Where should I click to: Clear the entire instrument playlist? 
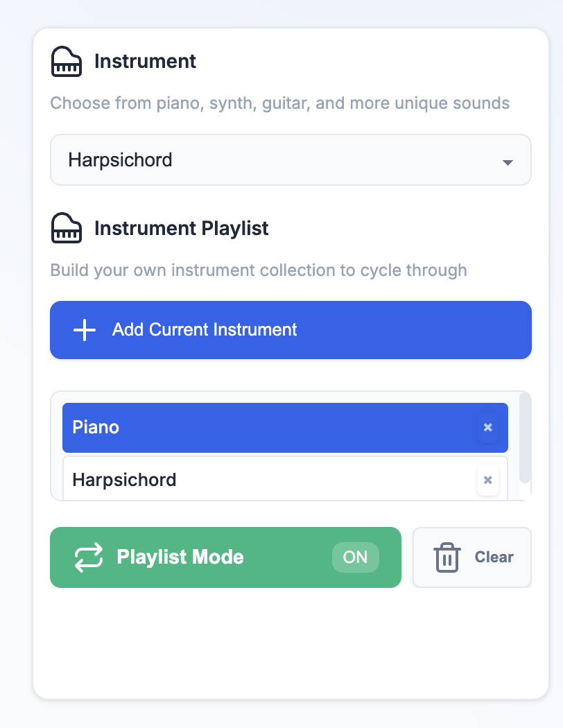click(x=472, y=557)
